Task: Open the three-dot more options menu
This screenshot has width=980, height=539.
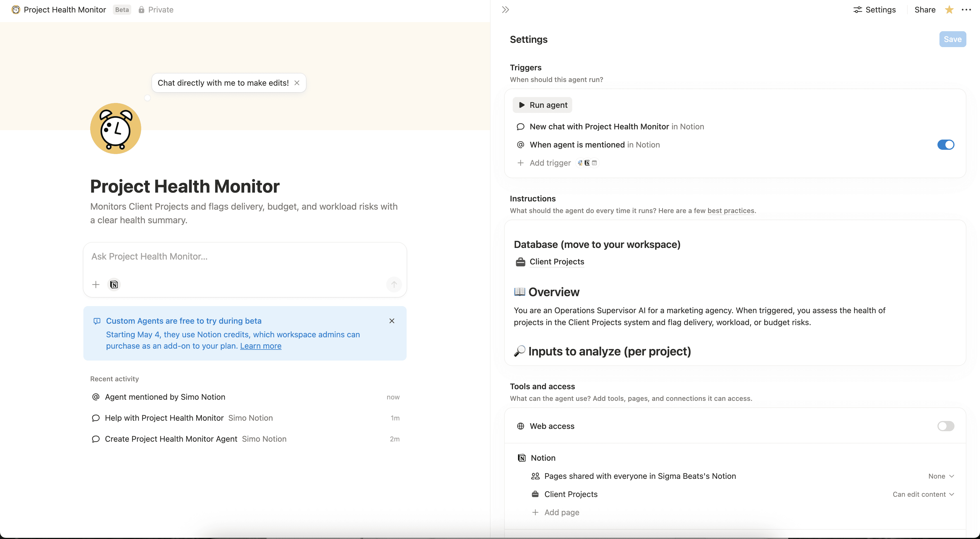Action: (967, 10)
